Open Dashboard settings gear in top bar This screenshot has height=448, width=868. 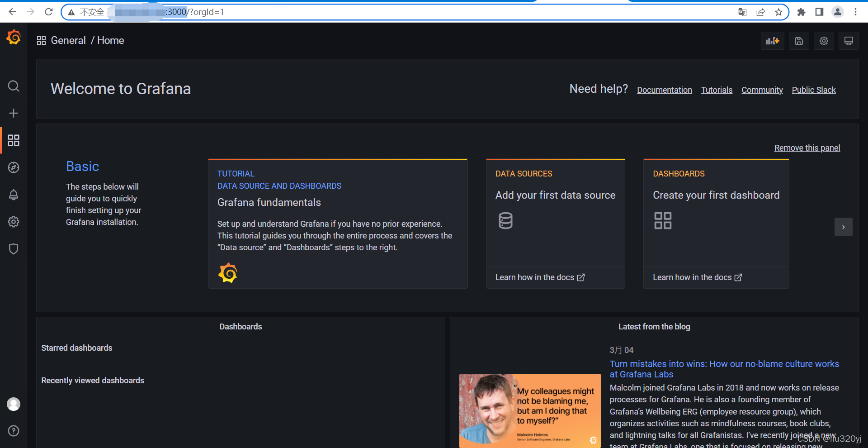point(824,41)
